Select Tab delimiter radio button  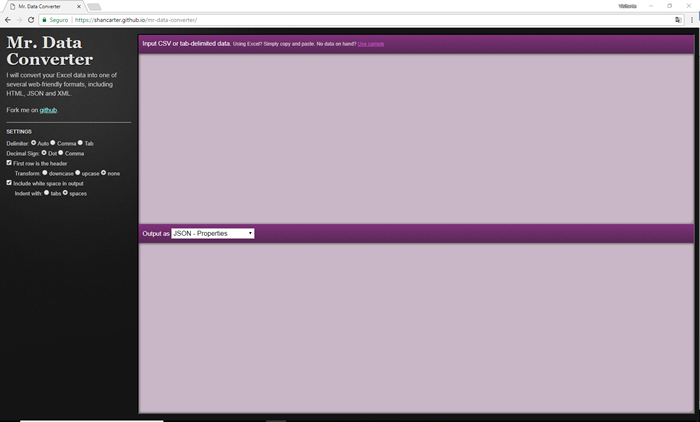[x=80, y=143]
